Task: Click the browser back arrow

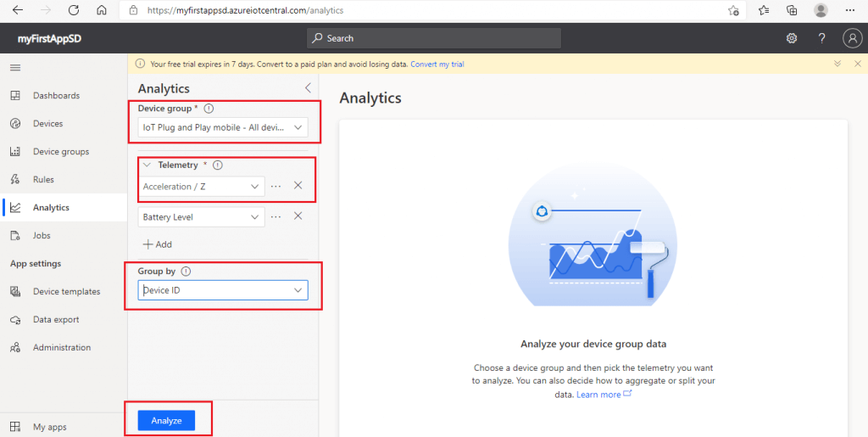Action: [18, 10]
